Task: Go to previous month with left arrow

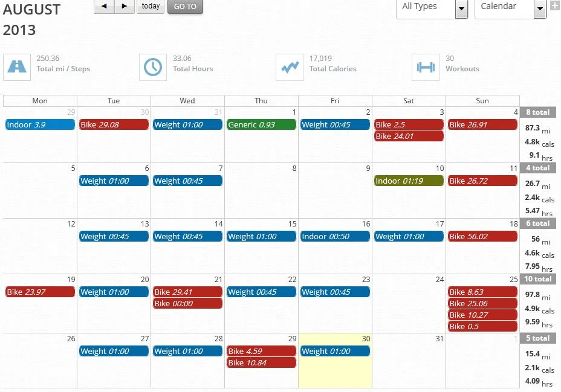Action: (104, 6)
